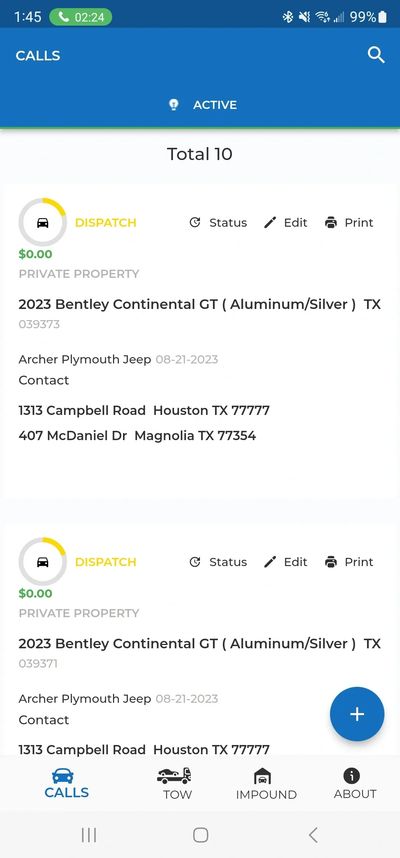This screenshot has width=400, height=858.
Task: Edit call 039371
Action: click(286, 562)
